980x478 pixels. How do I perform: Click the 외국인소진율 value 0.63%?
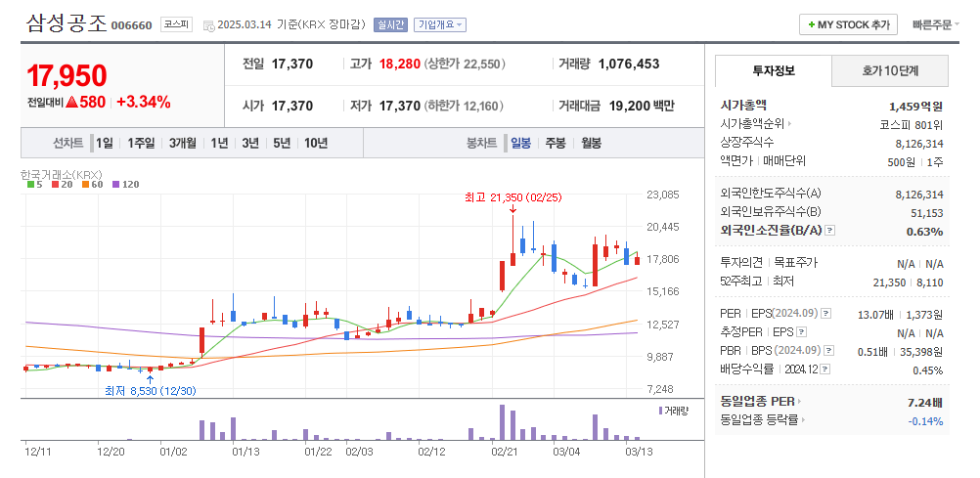[924, 232]
